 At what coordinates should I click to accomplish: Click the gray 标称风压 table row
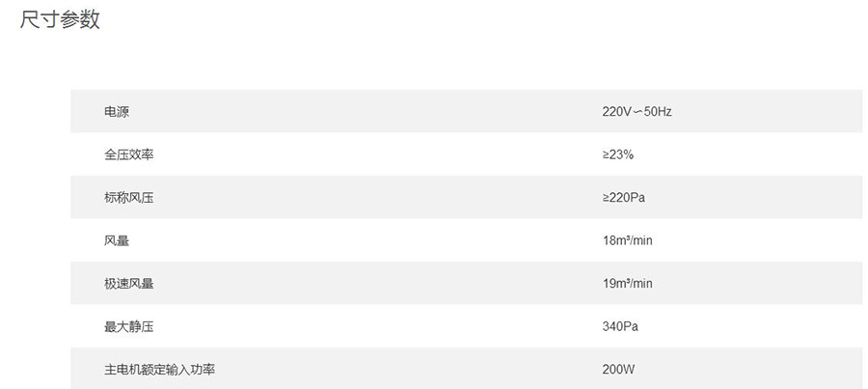tap(466, 197)
